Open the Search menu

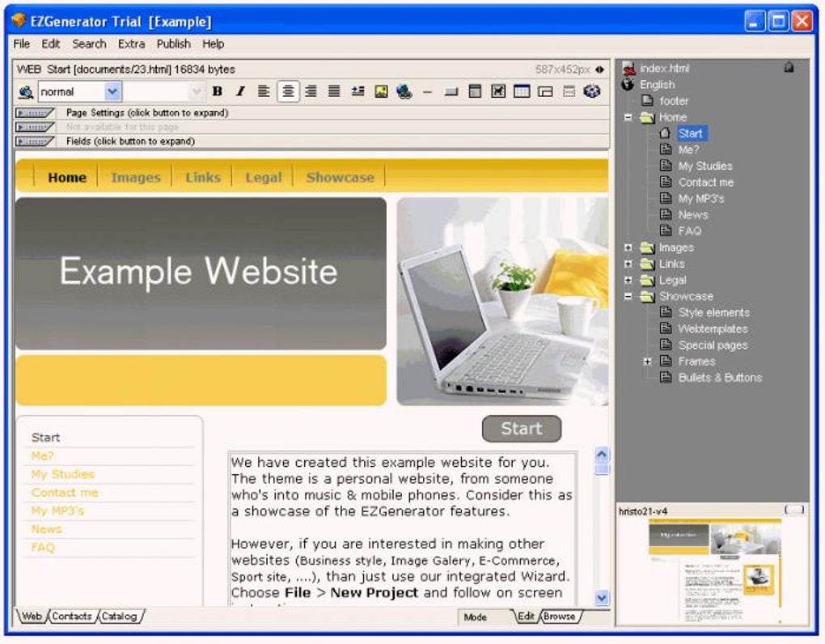(x=89, y=44)
